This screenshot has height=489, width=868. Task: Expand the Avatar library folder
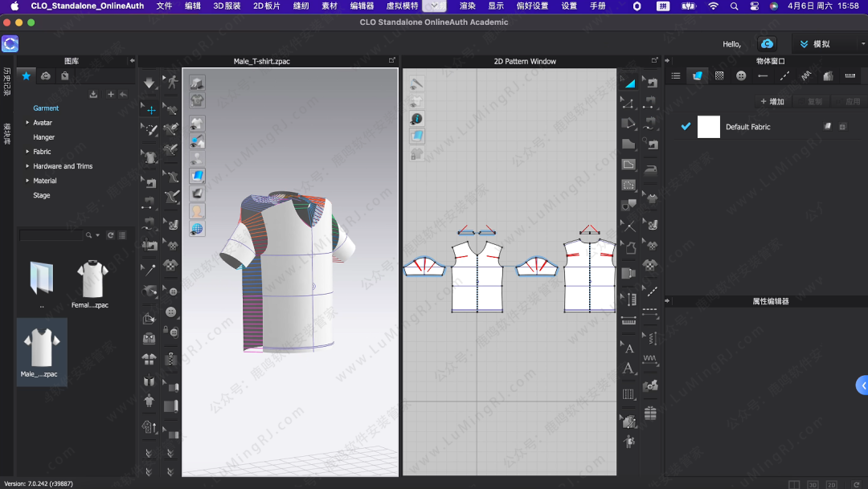tap(27, 123)
